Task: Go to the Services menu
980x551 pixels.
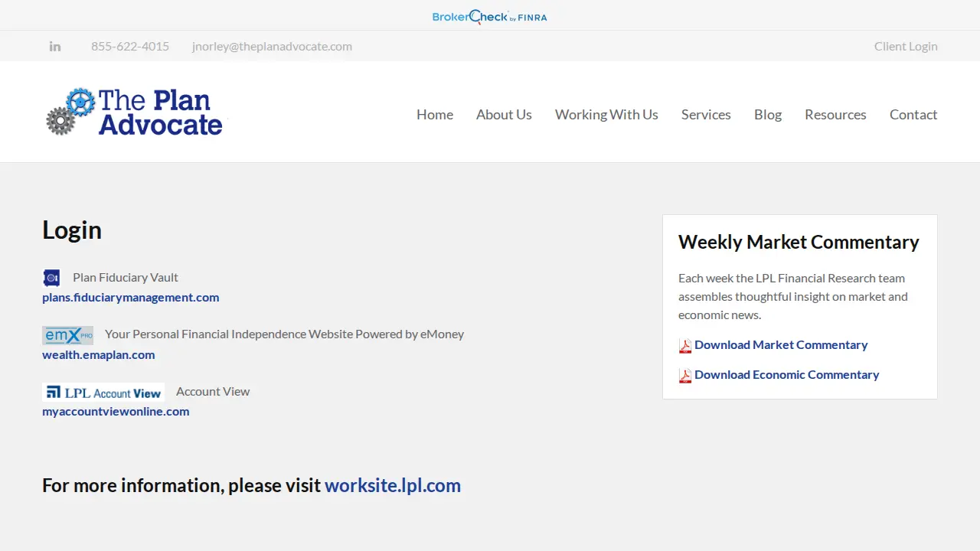Action: coord(706,114)
